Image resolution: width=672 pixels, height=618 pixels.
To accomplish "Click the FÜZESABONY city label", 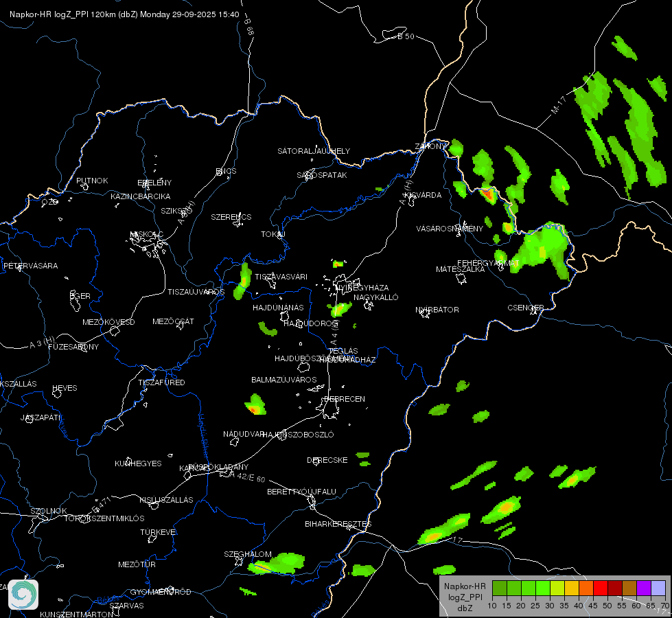I will click(x=73, y=347).
